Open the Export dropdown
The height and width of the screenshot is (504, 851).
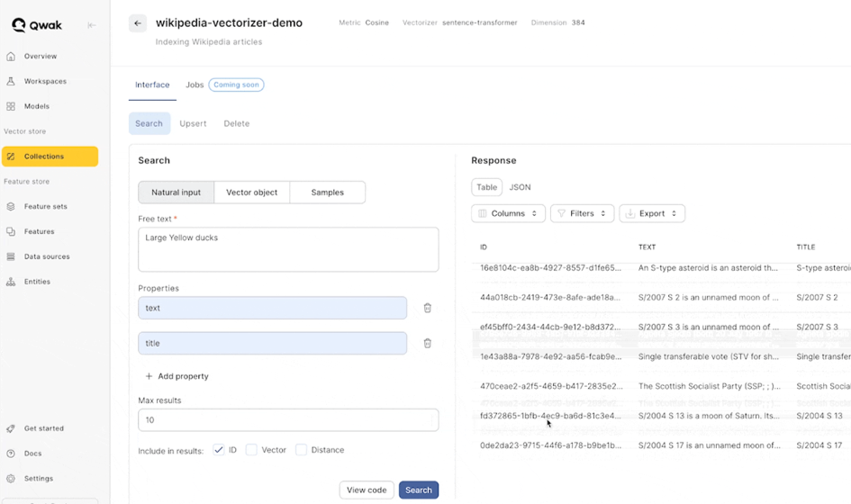tap(652, 213)
